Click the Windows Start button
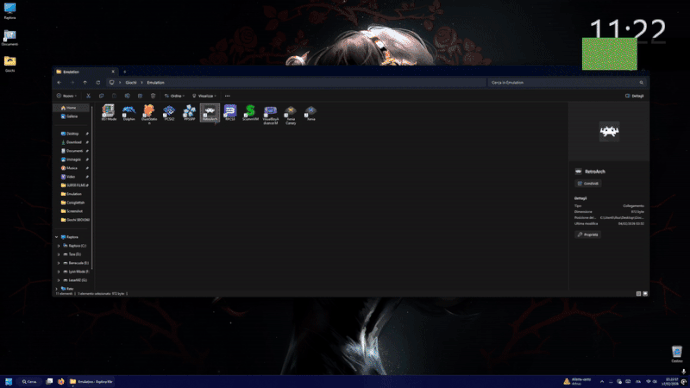The width and height of the screenshot is (690, 388). pyautogui.click(x=8, y=381)
